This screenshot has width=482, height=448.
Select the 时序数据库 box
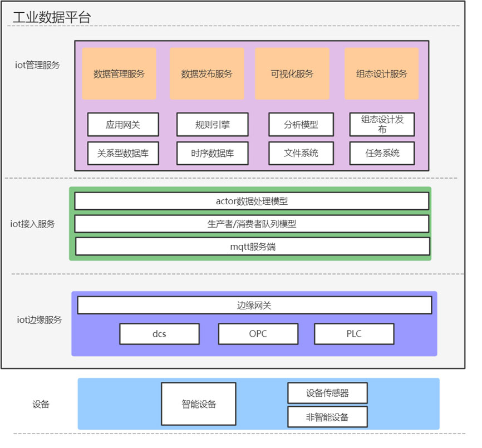coord(213,154)
